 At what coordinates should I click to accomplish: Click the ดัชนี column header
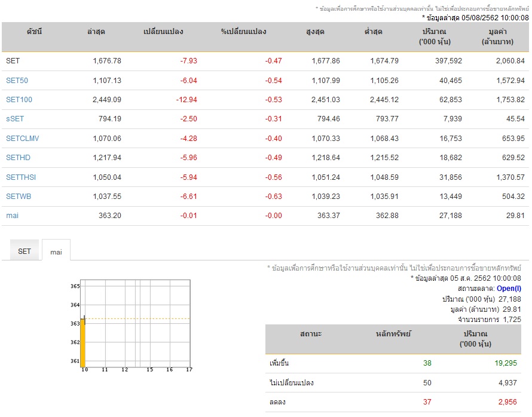pos(34,32)
